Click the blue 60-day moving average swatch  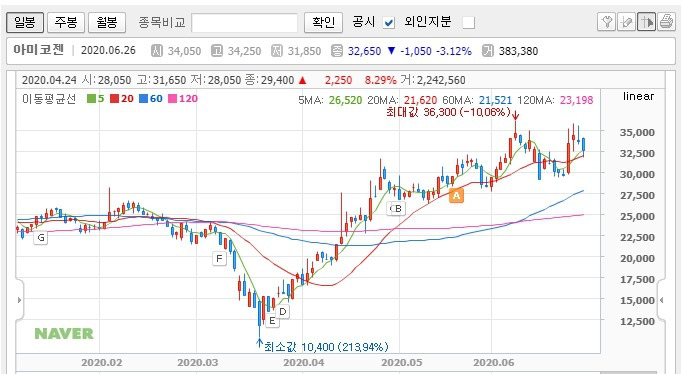click(143, 99)
